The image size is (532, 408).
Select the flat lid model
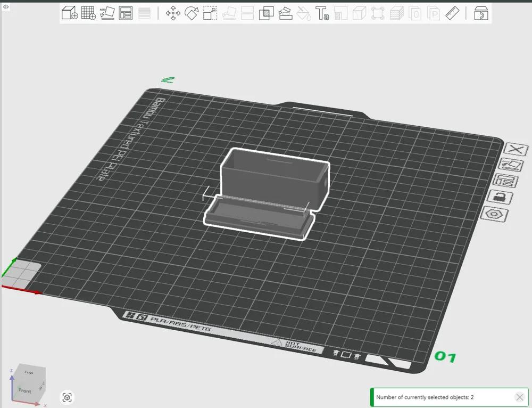[260, 219]
